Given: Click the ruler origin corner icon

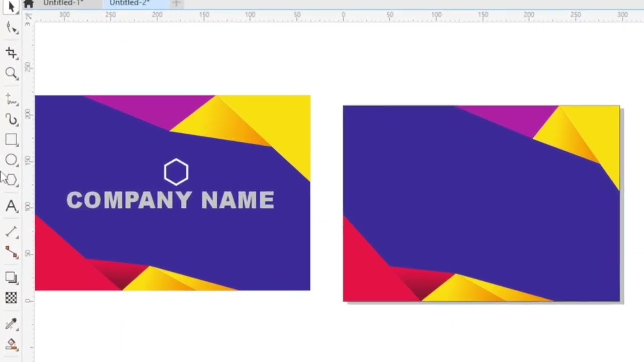Looking at the screenshot, I should (28, 17).
